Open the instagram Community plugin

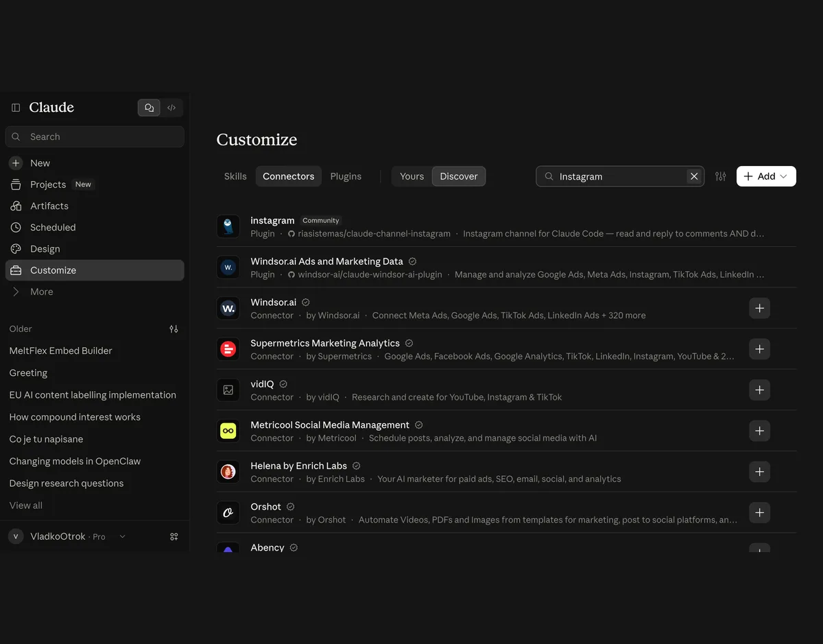pos(272,220)
